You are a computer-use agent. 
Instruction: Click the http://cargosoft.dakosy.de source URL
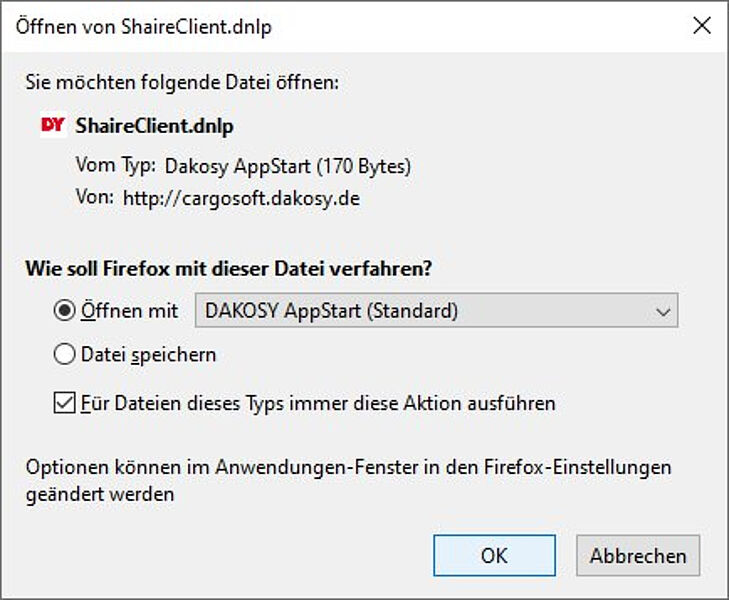click(x=241, y=198)
